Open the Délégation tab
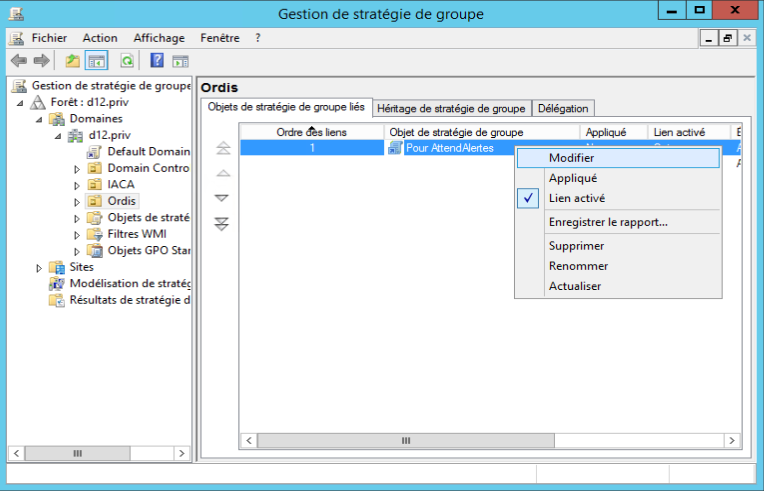The image size is (764, 491). pos(564,108)
